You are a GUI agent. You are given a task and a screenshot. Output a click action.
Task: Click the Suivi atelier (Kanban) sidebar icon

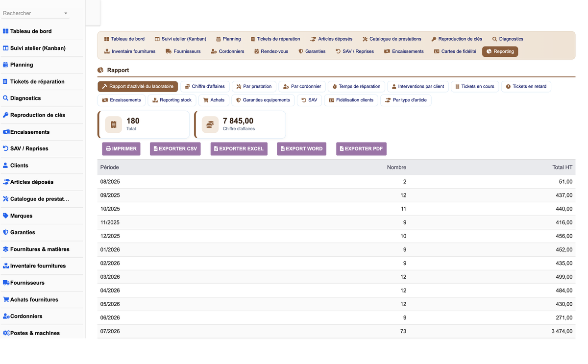[x=6, y=48]
